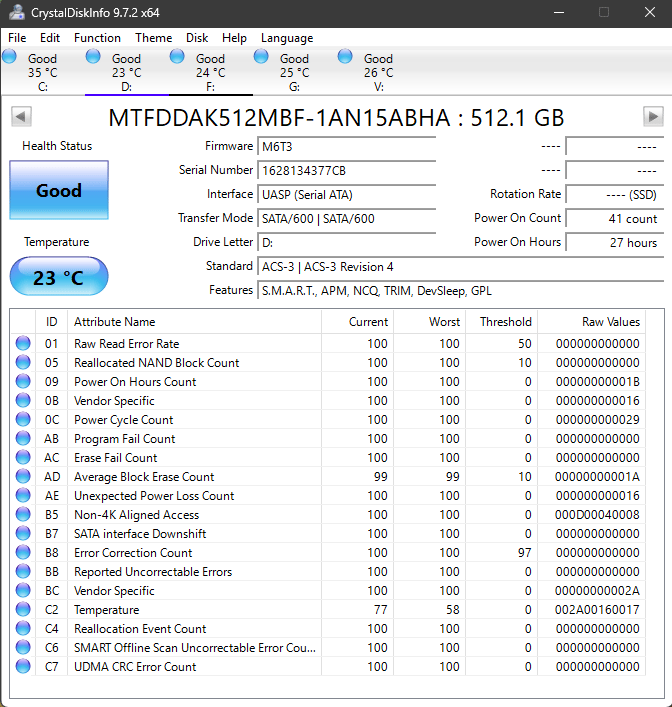Click the Attribute Name column header
The image size is (672, 707).
[194, 321]
